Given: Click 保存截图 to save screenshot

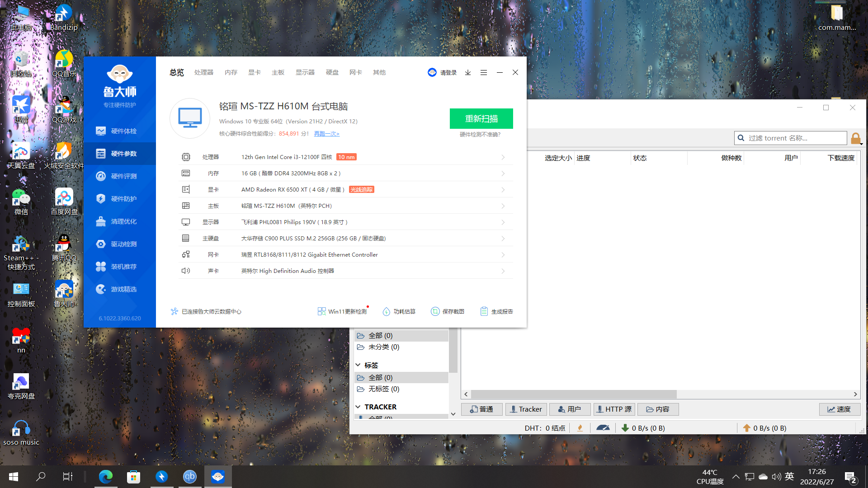Looking at the screenshot, I should click(448, 311).
